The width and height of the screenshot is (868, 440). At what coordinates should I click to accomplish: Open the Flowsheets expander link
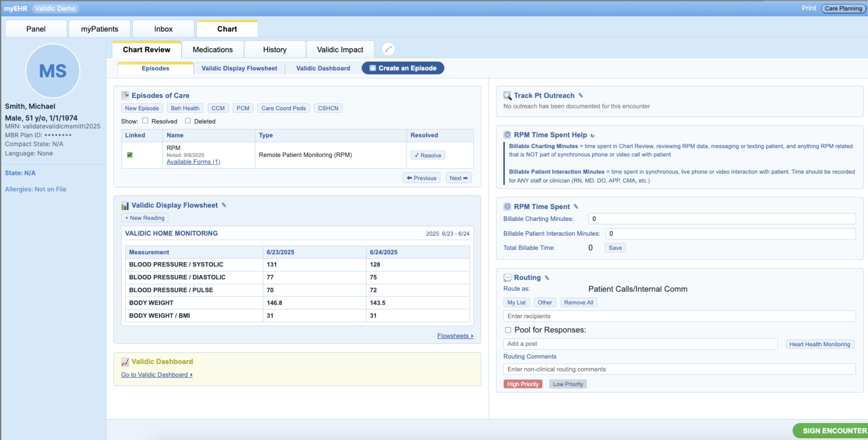455,336
